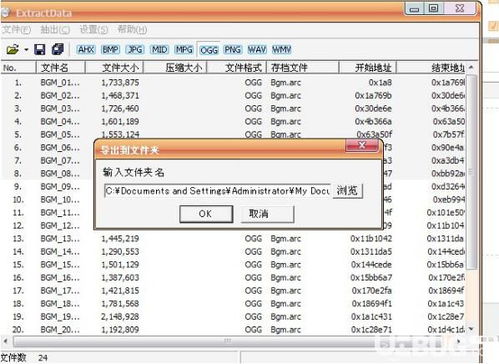
Task: Click the folder path input field
Action: point(217,191)
